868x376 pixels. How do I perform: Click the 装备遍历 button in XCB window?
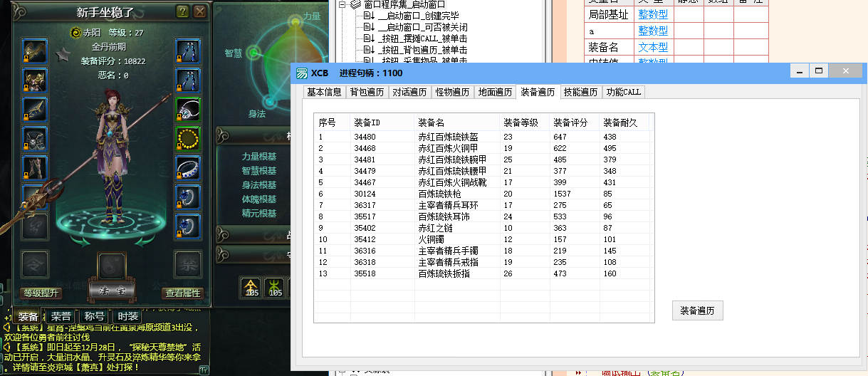(698, 310)
